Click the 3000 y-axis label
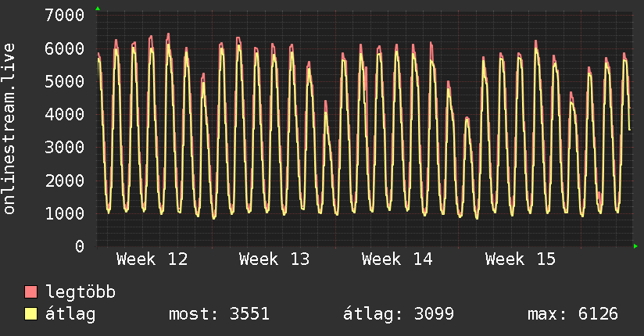Viewport: 644px width, 336px height. [65, 147]
